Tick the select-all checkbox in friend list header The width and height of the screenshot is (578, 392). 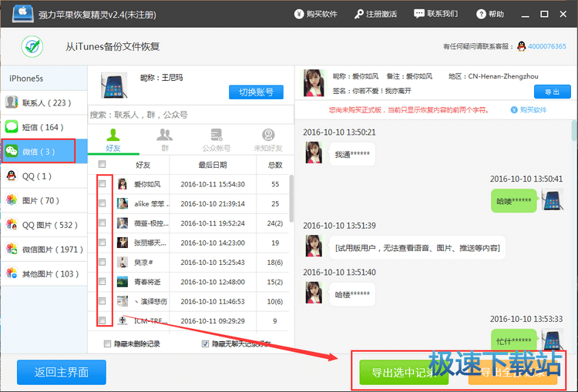coord(102,164)
